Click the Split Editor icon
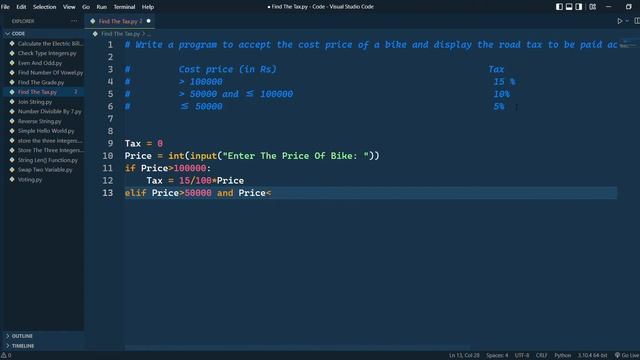Screen dimensions: 640x360 coord(637,21)
